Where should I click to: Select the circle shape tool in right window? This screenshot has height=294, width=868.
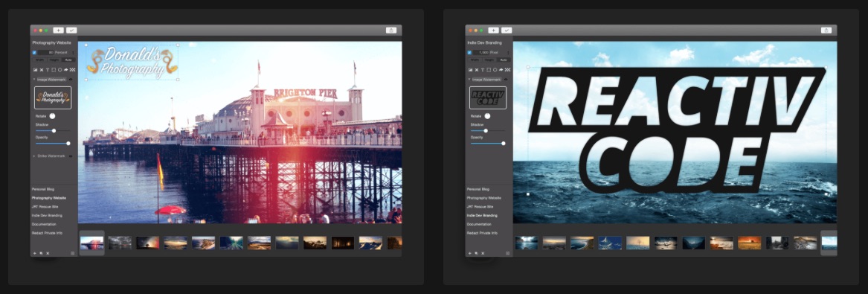[495, 70]
